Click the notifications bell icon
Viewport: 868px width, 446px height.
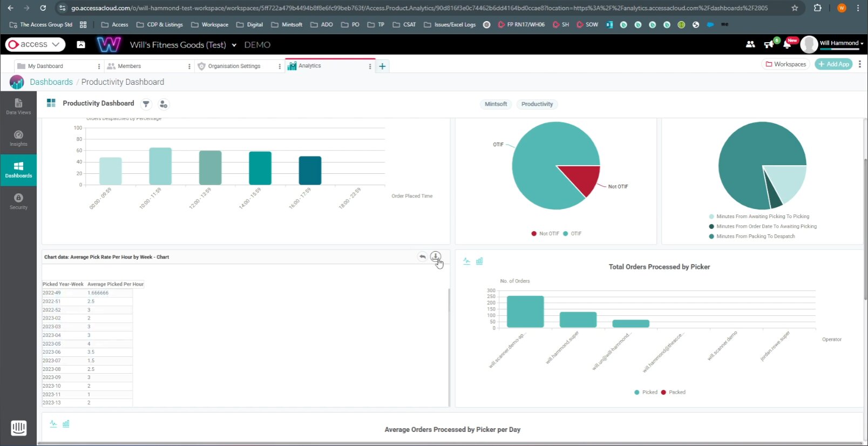pos(787,44)
